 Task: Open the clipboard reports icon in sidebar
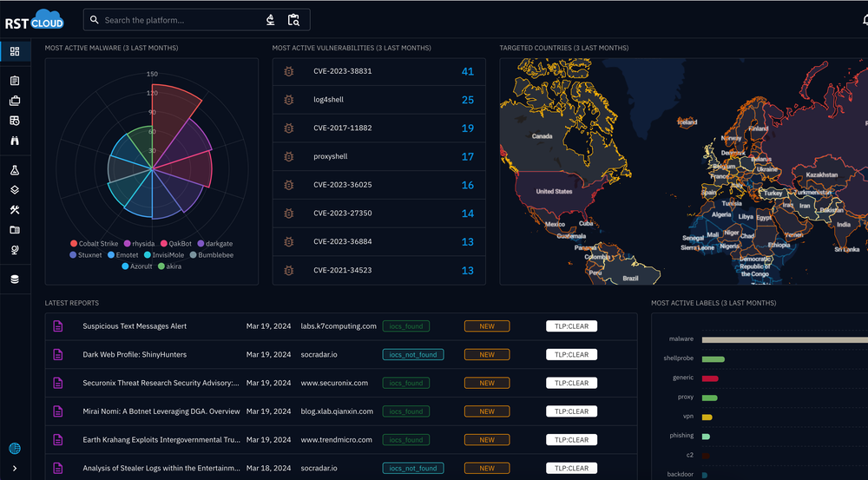pyautogui.click(x=15, y=81)
